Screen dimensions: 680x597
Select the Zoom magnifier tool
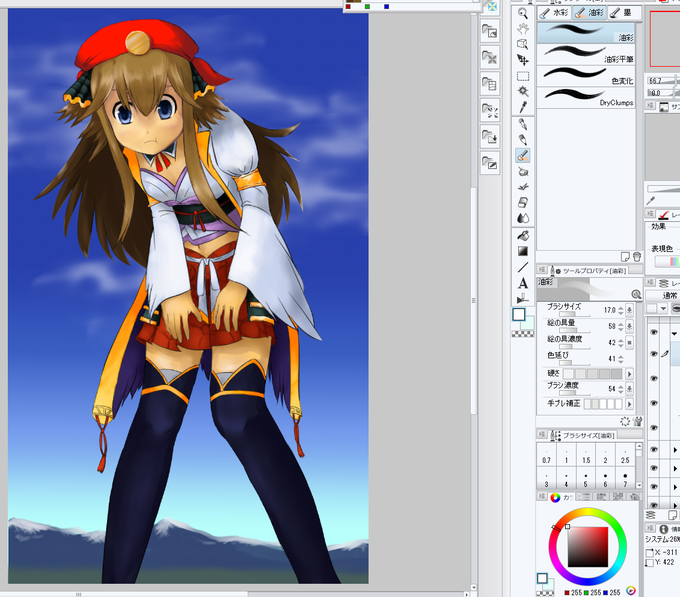click(523, 13)
